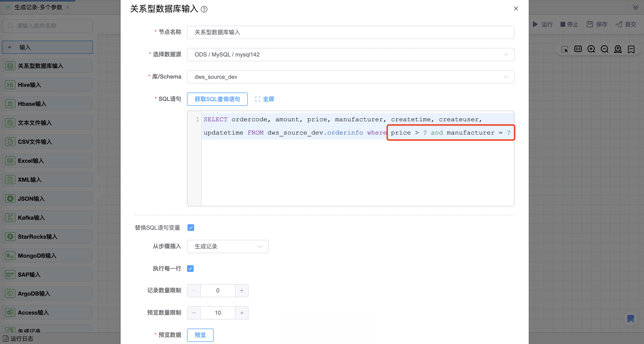Image resolution: width=644 pixels, height=344 pixels.
Task: Click the MongoDB输入 component icon
Action: click(10, 256)
